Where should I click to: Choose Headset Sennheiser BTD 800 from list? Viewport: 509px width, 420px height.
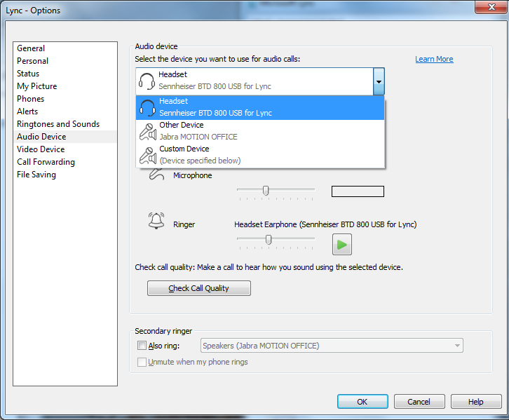pos(260,108)
